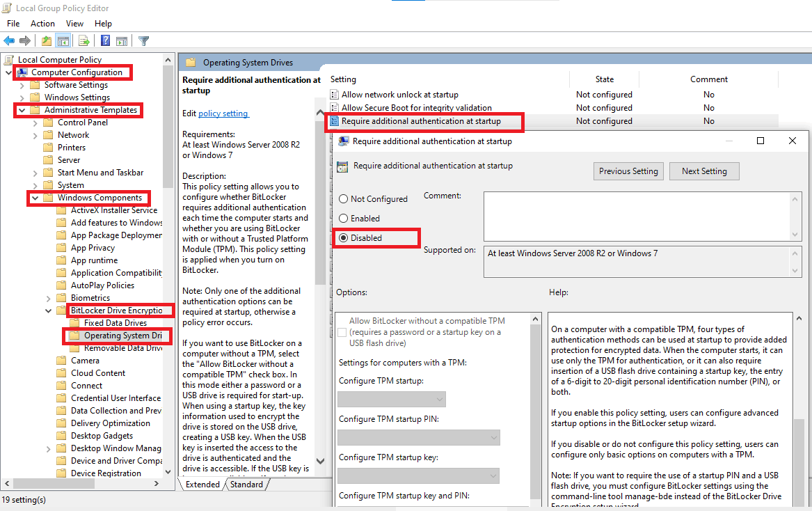Select the Fixed Data Drives tree item
Viewport: 812px width, 511px height.
pyautogui.click(x=116, y=323)
